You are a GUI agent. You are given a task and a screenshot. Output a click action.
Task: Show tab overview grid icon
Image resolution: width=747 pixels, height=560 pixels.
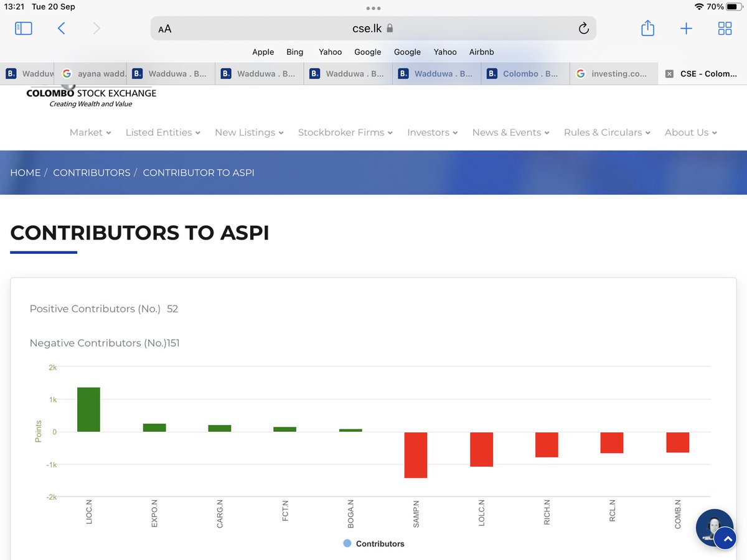coord(725,28)
